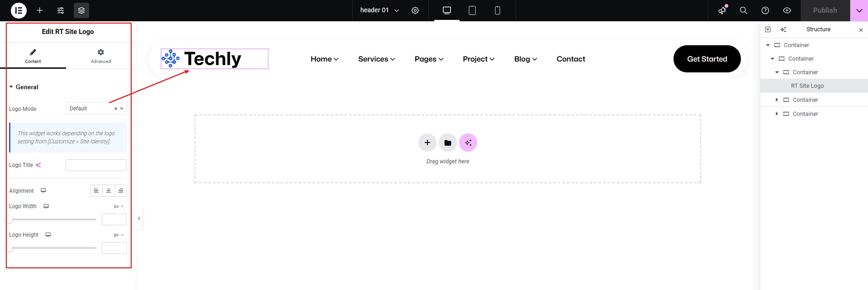Open the Help question mark icon

(765, 10)
